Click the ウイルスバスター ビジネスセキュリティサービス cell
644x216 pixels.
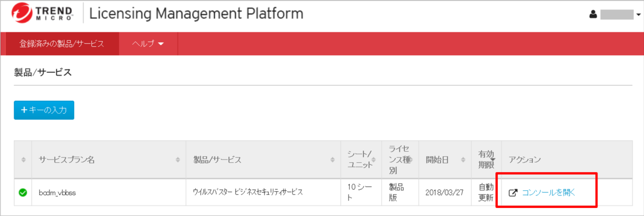click(x=247, y=193)
